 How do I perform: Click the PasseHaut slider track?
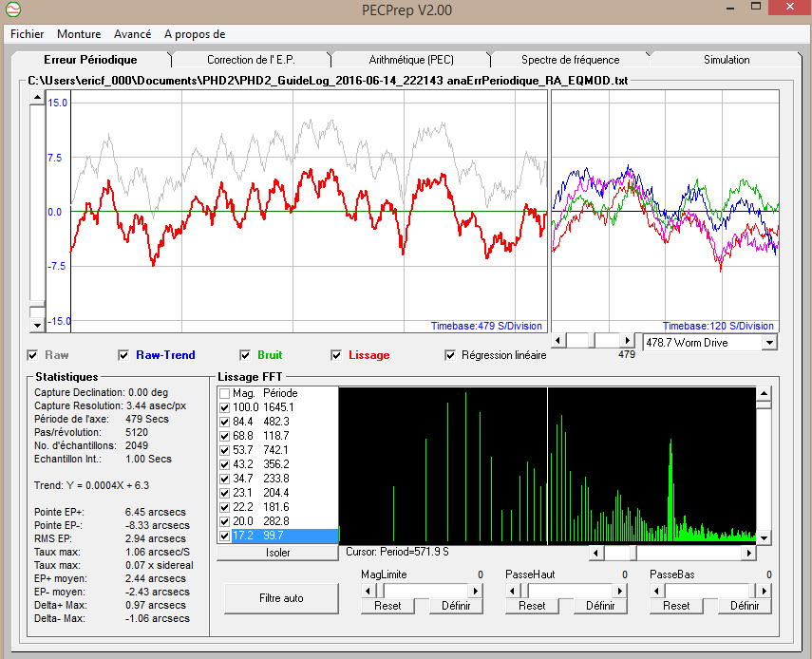[570, 590]
